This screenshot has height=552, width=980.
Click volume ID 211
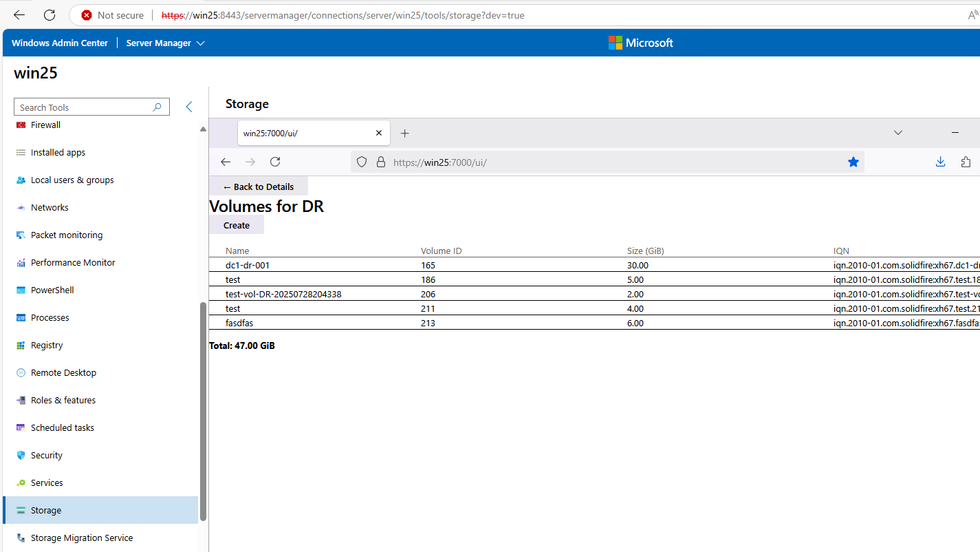tap(428, 308)
